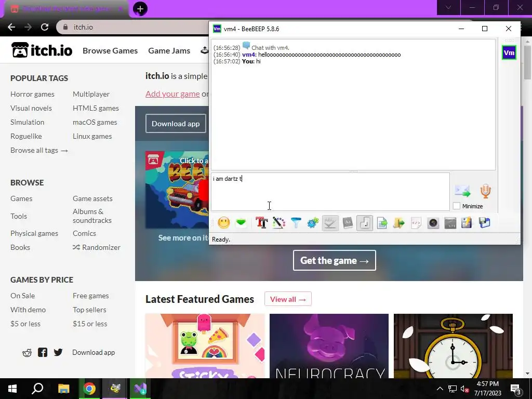532x399 pixels.
Task: Click the Download app banner button
Action: [x=176, y=124]
